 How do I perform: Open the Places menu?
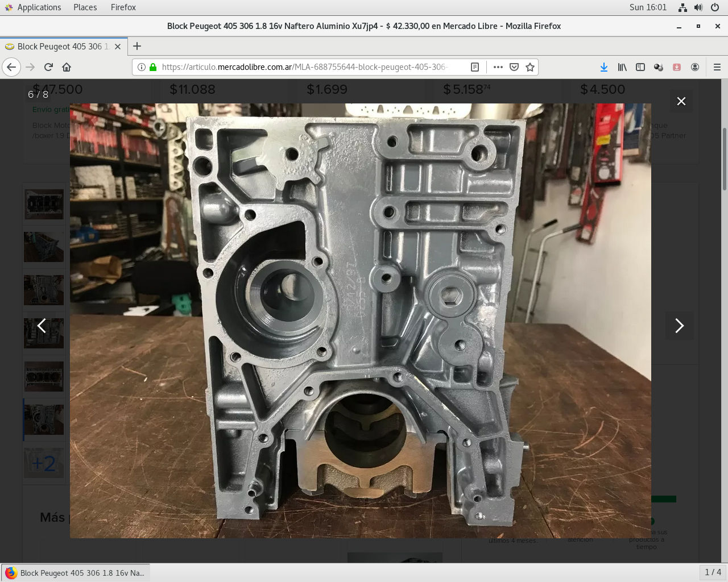pos(85,7)
